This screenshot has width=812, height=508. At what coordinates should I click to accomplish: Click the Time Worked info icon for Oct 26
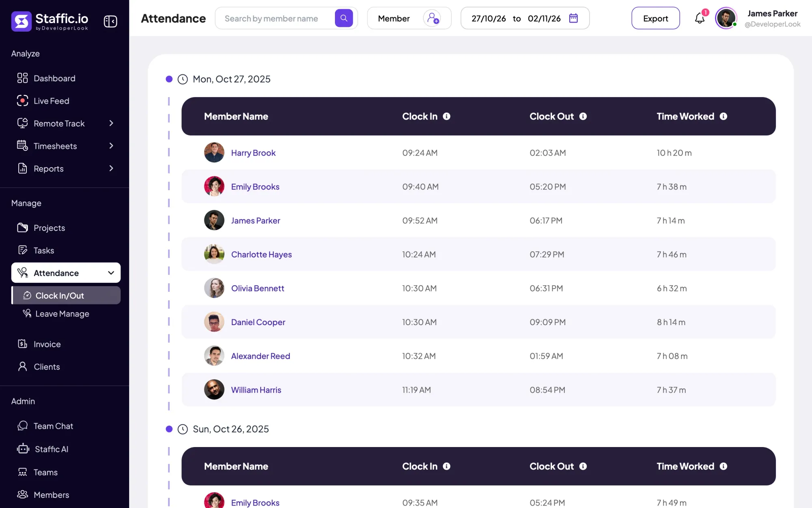point(723,466)
